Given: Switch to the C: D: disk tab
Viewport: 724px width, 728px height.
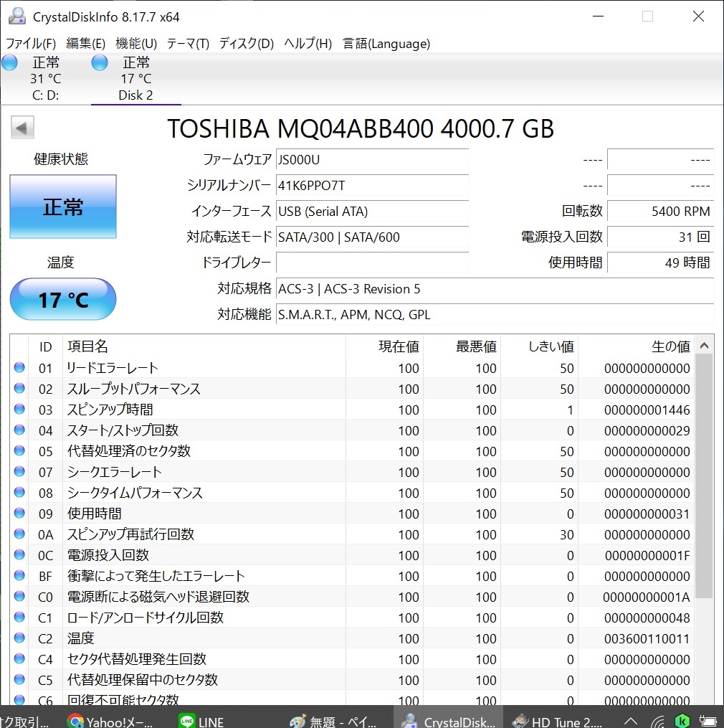Looking at the screenshot, I should 45,79.
